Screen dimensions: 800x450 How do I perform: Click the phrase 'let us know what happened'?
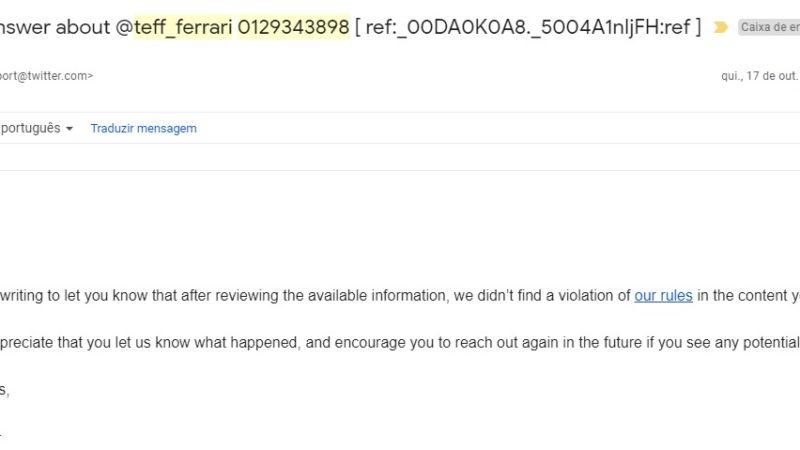(x=211, y=343)
